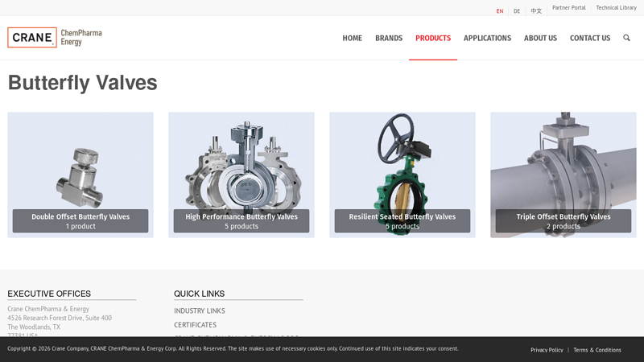644x362 pixels.
Task: Click the Triple Offset Butterfly Valves caption
Action: 563,220
